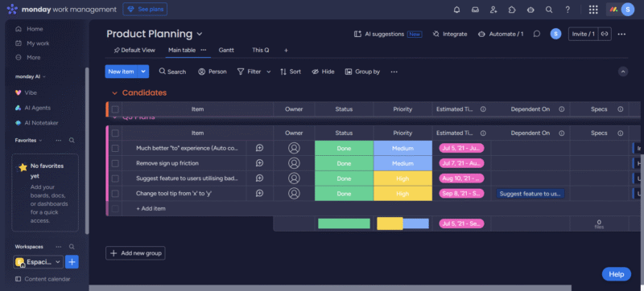Open the Help button
Screen dimensions: 644x291
pyautogui.click(x=616, y=274)
